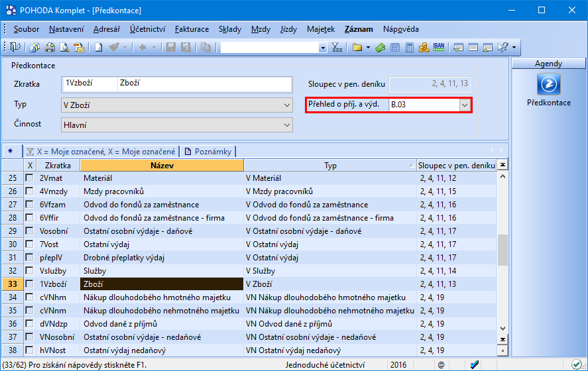Open the Typ dropdown showing V Zboží

(176, 105)
